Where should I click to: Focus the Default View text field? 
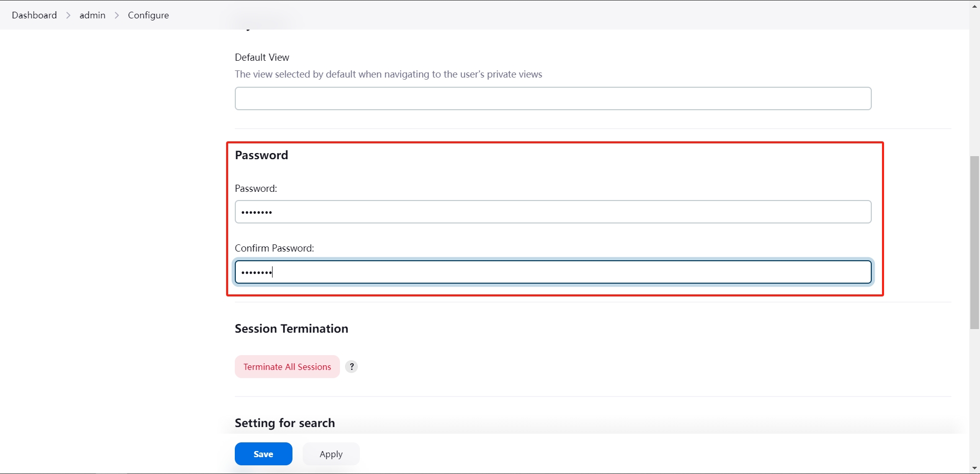click(x=553, y=98)
